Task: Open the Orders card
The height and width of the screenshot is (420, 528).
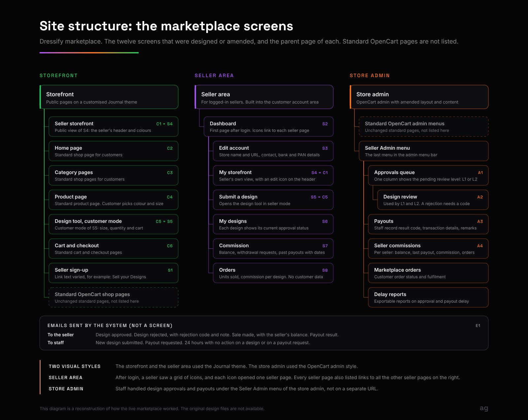Action: 273,273
